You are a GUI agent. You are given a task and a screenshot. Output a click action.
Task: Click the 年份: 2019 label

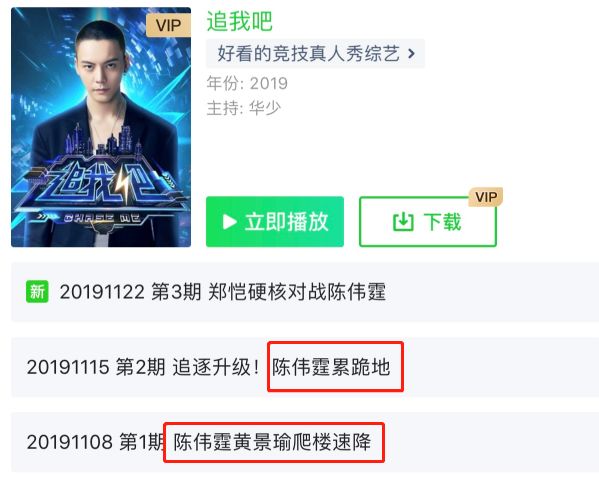[247, 83]
